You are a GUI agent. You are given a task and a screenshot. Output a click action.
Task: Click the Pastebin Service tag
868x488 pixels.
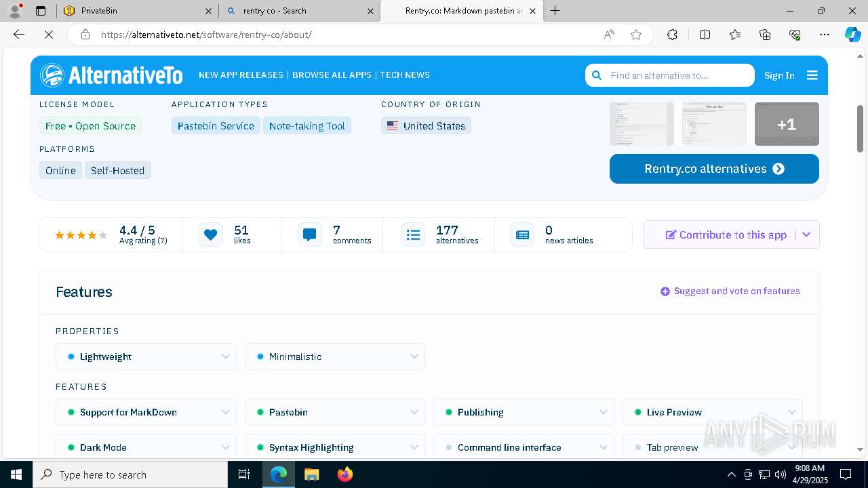pyautogui.click(x=216, y=126)
